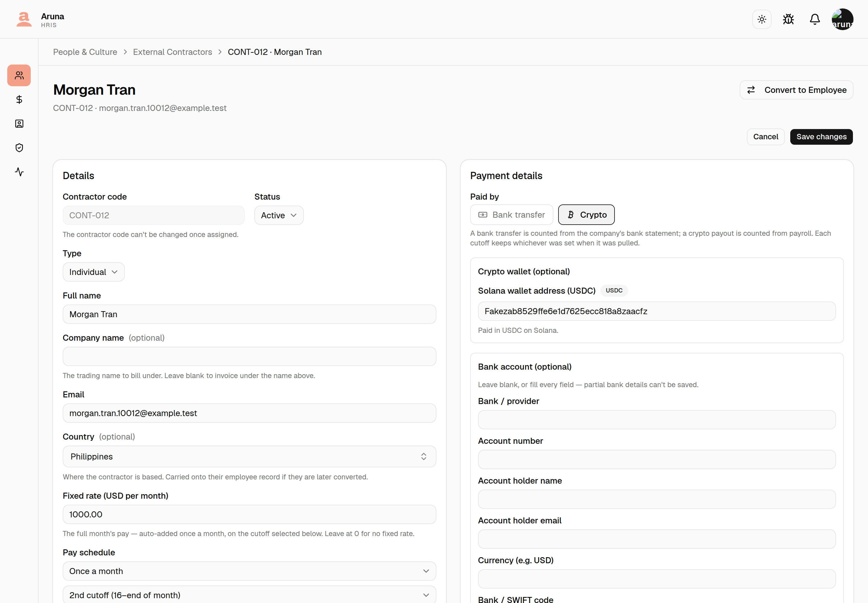The width and height of the screenshot is (868, 603).
Task: Click 'Paid in USDC on Solana.' note
Action: pyautogui.click(x=518, y=330)
